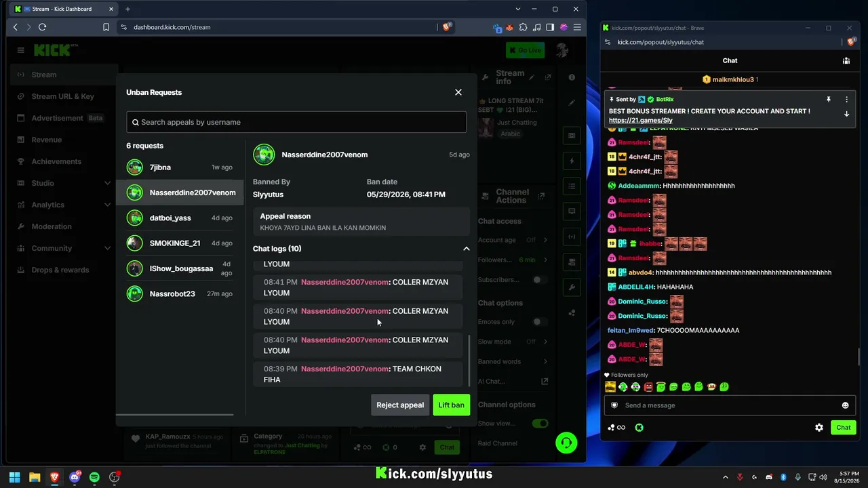The height and width of the screenshot is (488, 868).
Task: Send message with green Chat button
Action: pyautogui.click(x=844, y=428)
